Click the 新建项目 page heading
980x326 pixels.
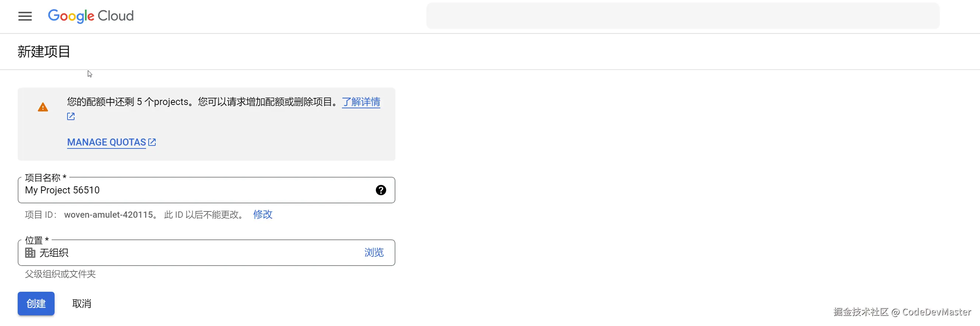[x=44, y=52]
